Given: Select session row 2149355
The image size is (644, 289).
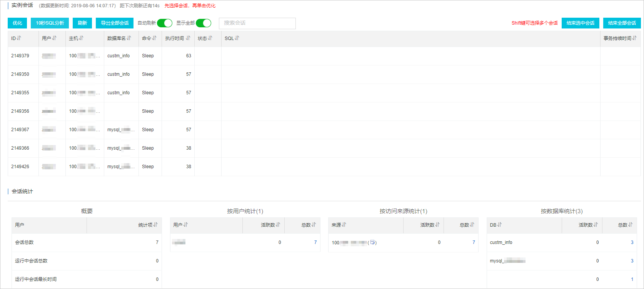Looking at the screenshot, I should (324, 93).
